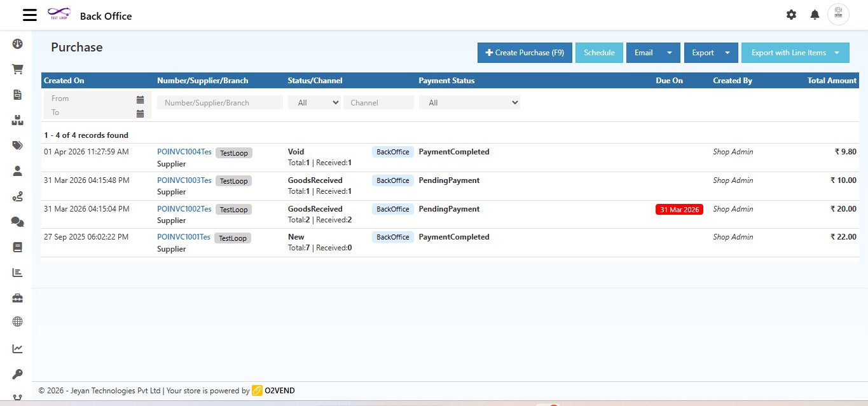Open the notifications bell icon
This screenshot has width=868, height=406.
point(815,14)
